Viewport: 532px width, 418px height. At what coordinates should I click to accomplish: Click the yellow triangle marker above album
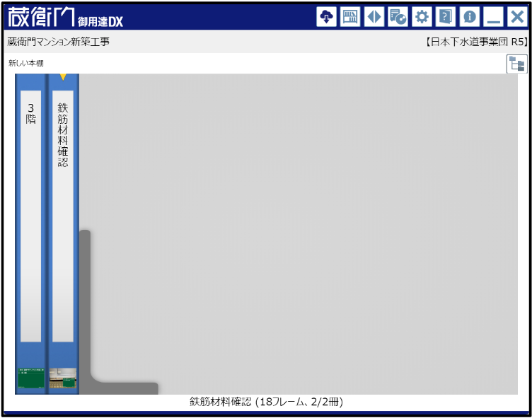tap(63, 76)
